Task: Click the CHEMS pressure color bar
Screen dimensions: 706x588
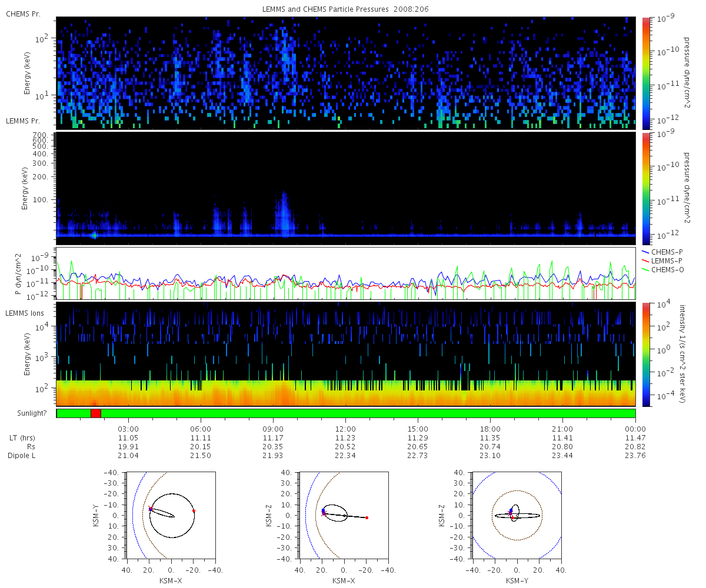Action: [645, 72]
